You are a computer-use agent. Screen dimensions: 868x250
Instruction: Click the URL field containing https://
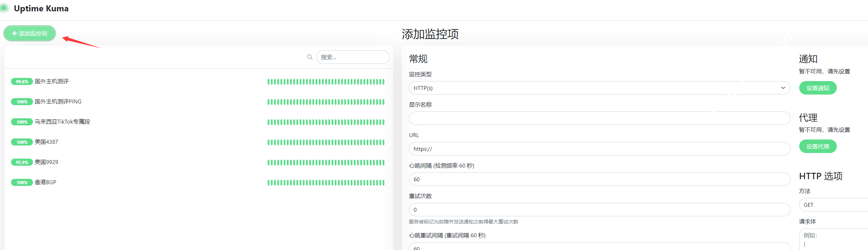599,149
